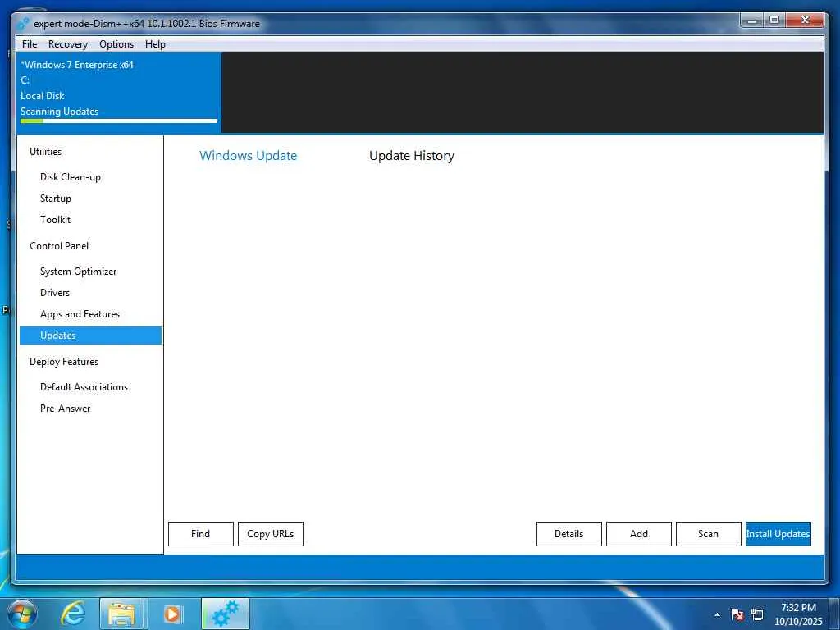Open the Windows Start menu orb
840x630 pixels.
point(22,614)
